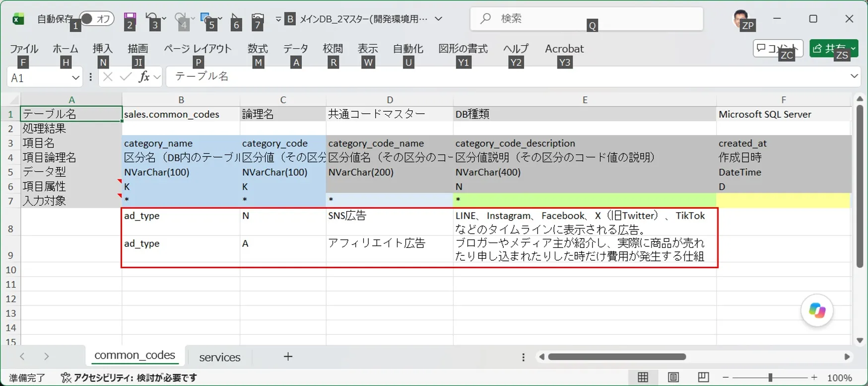Select cell Microsoft SQL Server

click(784, 114)
